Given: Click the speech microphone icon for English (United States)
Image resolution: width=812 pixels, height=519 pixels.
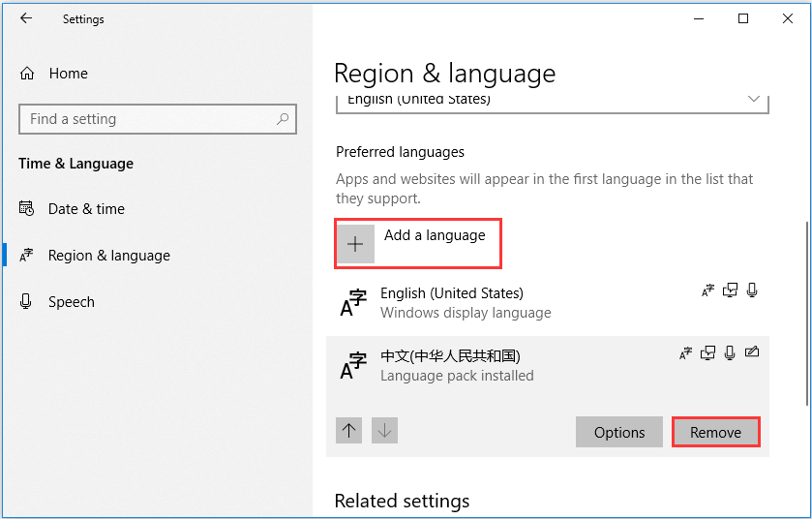Looking at the screenshot, I should point(752,290).
